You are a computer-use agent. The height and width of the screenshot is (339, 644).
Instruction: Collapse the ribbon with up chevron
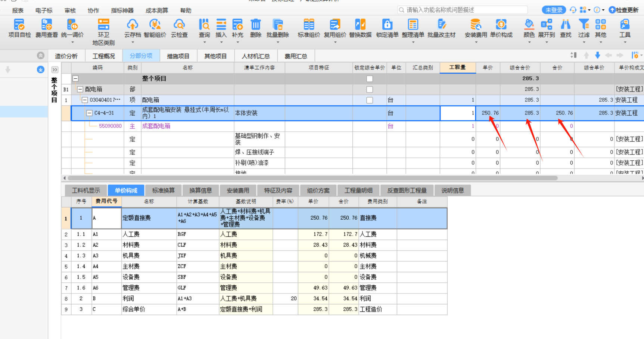point(41,56)
